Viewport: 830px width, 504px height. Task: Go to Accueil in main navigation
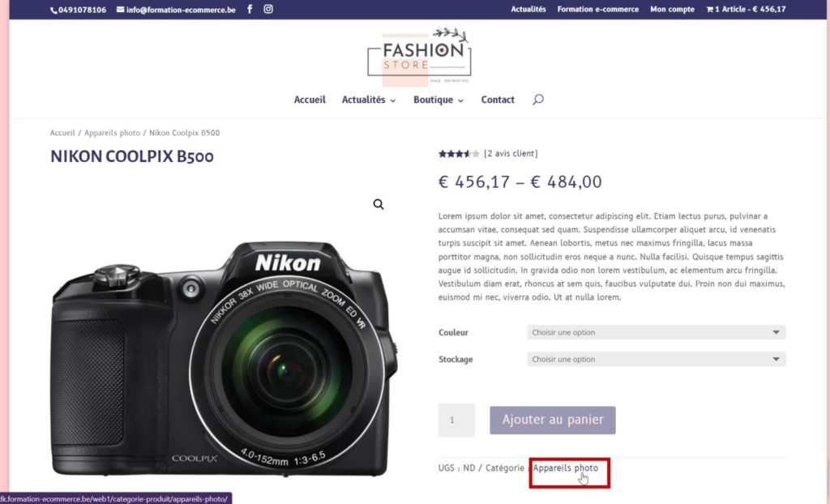[310, 100]
